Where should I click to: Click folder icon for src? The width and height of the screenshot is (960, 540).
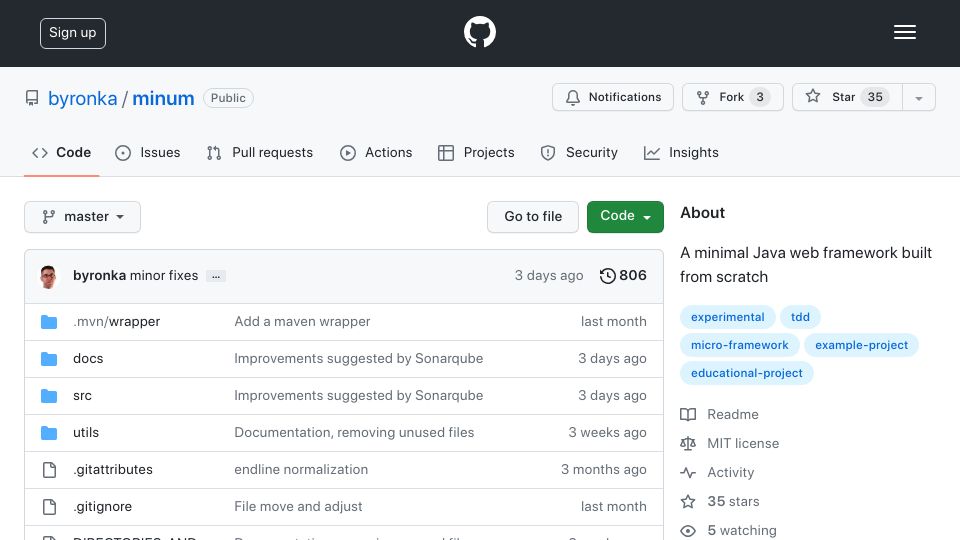tap(49, 396)
